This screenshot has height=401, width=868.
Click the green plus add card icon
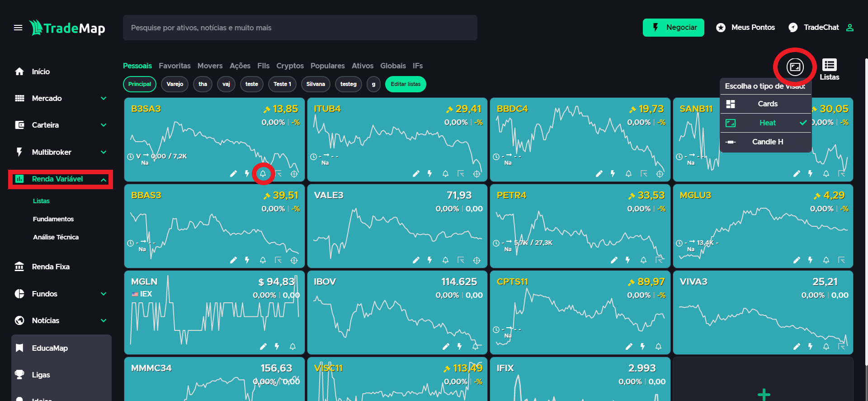(764, 394)
